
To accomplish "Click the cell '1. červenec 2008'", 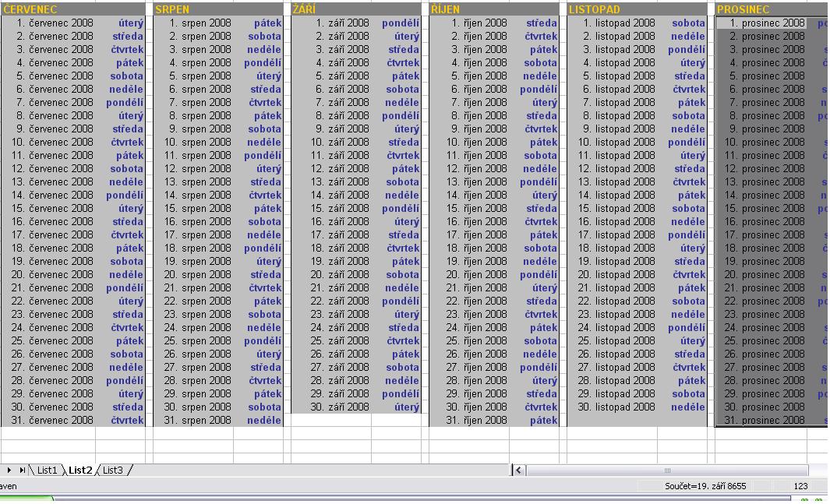I will point(48,23).
